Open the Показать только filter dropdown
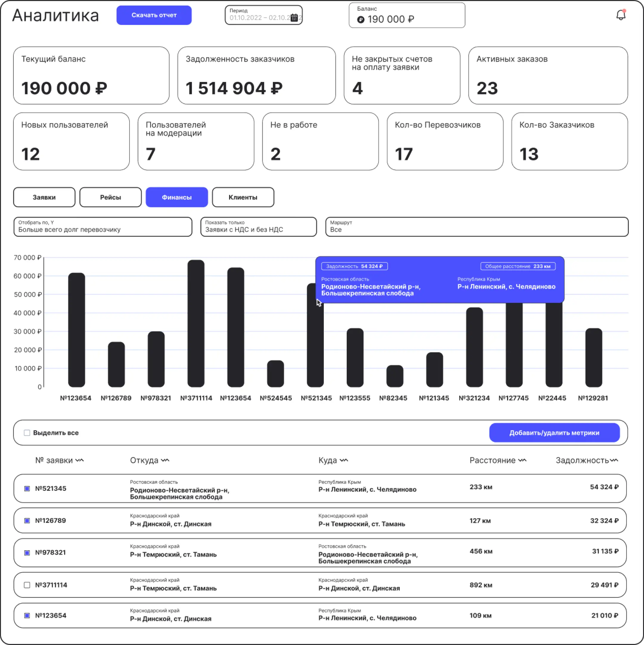The height and width of the screenshot is (645, 644). pos(258,227)
